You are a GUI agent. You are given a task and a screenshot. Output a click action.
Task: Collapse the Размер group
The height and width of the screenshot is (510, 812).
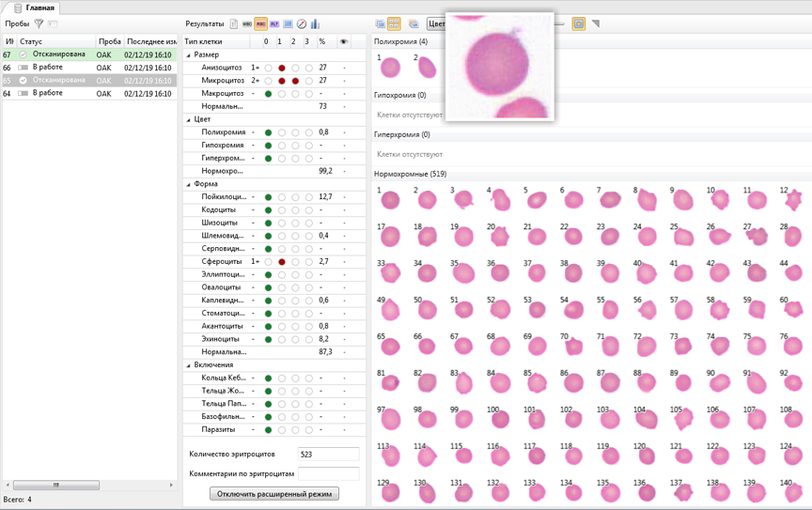tap(188, 55)
